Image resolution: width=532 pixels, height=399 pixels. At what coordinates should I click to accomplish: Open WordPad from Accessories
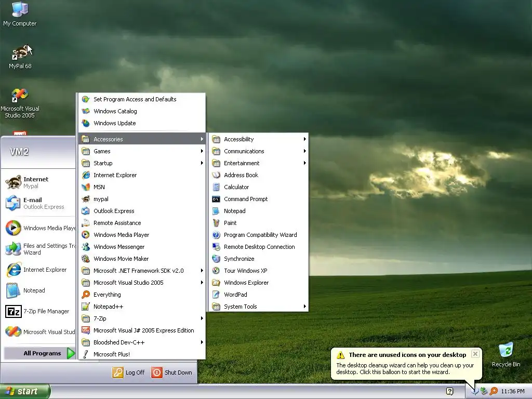[x=259, y=295]
